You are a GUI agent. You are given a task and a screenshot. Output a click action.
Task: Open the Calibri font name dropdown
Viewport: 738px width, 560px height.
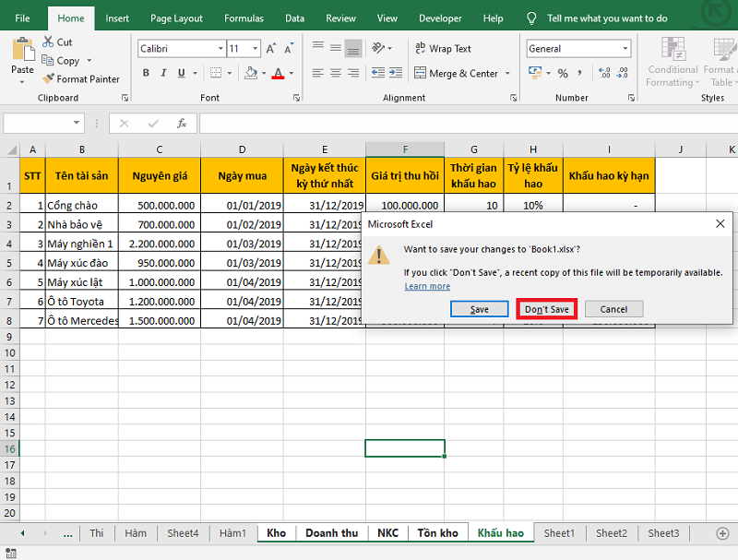[x=220, y=49]
